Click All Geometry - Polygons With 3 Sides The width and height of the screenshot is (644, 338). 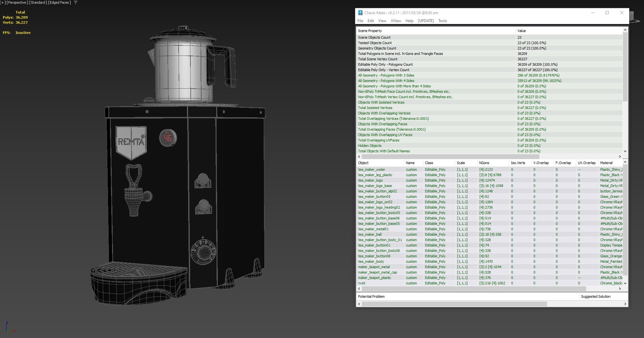pyautogui.click(x=489, y=75)
